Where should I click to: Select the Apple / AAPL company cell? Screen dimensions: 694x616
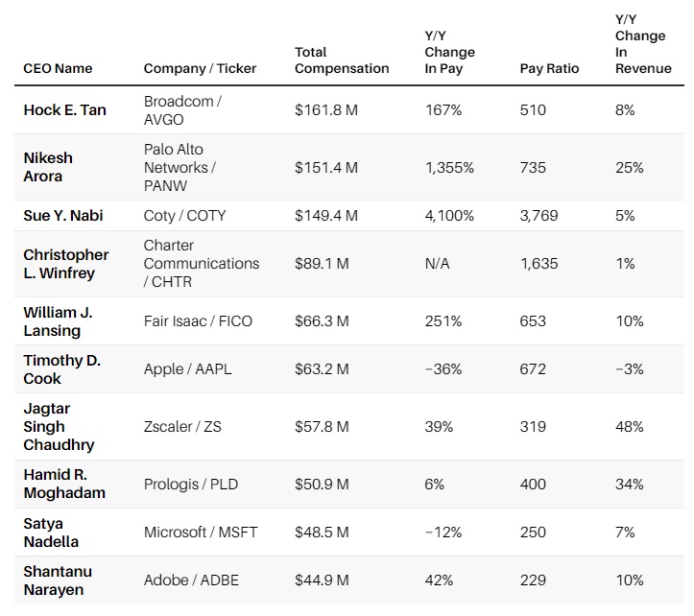pyautogui.click(x=188, y=368)
